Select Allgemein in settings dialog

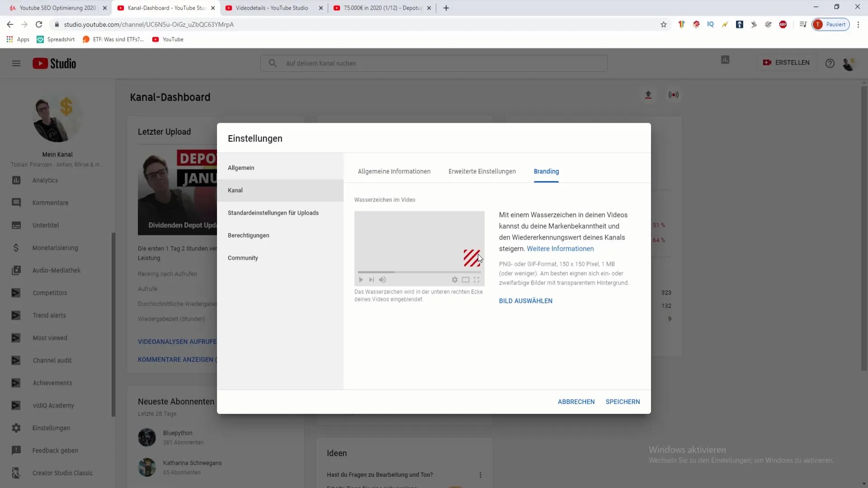click(x=280, y=168)
